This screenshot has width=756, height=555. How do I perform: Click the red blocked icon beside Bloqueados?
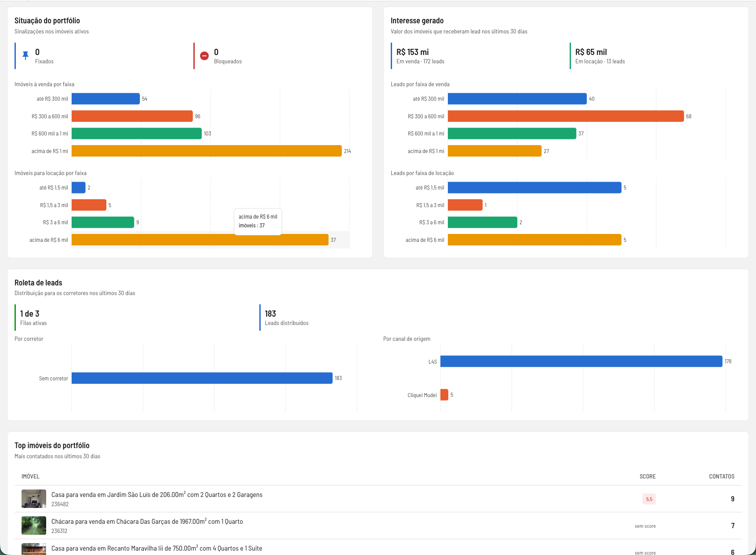pyautogui.click(x=204, y=56)
